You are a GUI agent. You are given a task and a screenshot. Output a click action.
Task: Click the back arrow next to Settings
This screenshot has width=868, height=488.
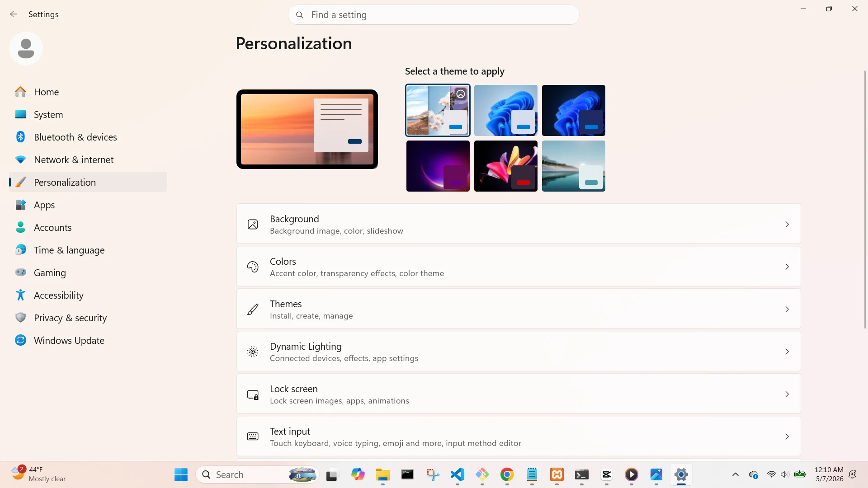14,14
